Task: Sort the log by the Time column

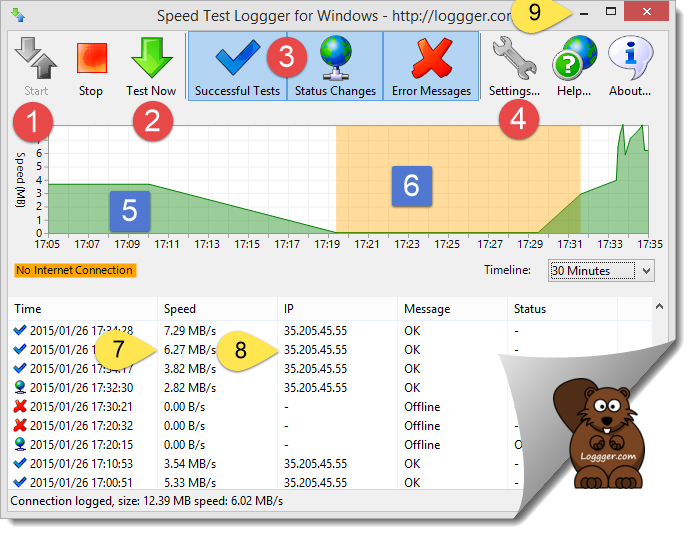Action: (x=83, y=309)
